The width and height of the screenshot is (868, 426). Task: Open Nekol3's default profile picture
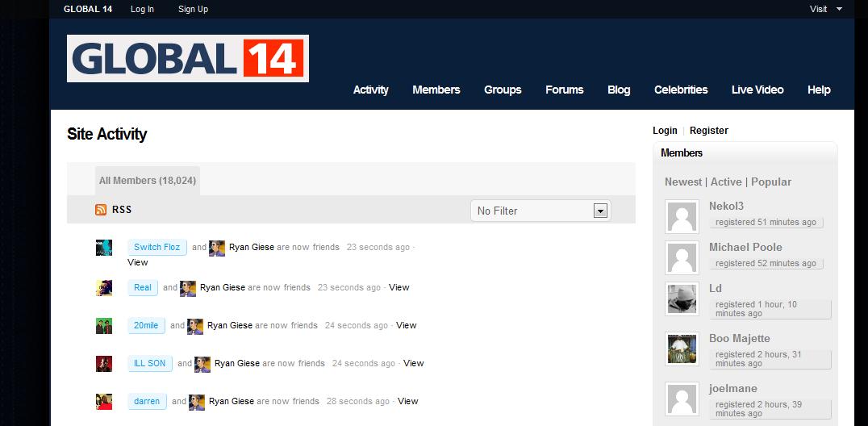tap(682, 216)
